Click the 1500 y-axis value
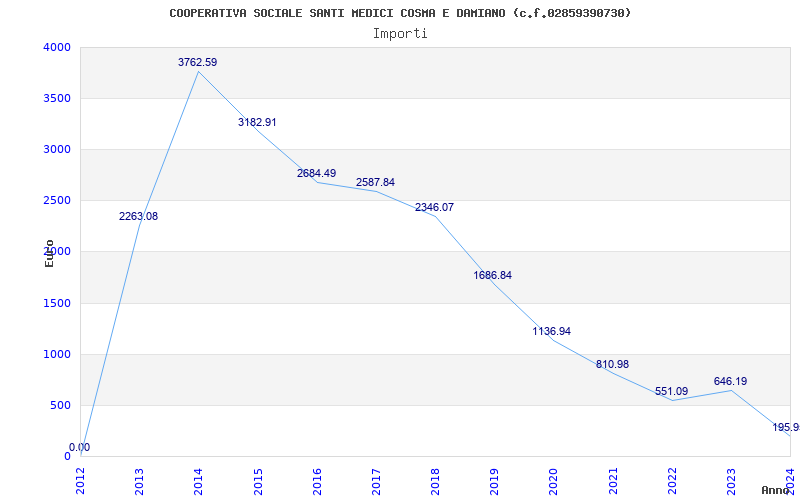 pos(57,304)
